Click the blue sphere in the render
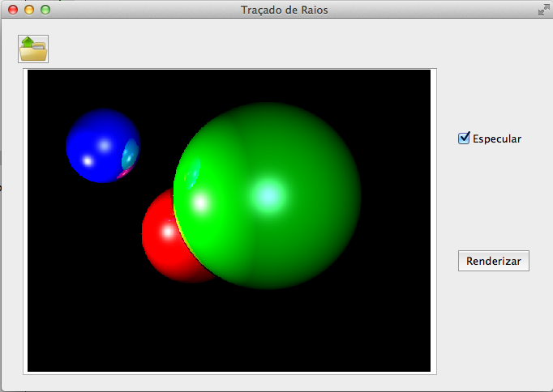The image size is (553, 392). point(103,146)
